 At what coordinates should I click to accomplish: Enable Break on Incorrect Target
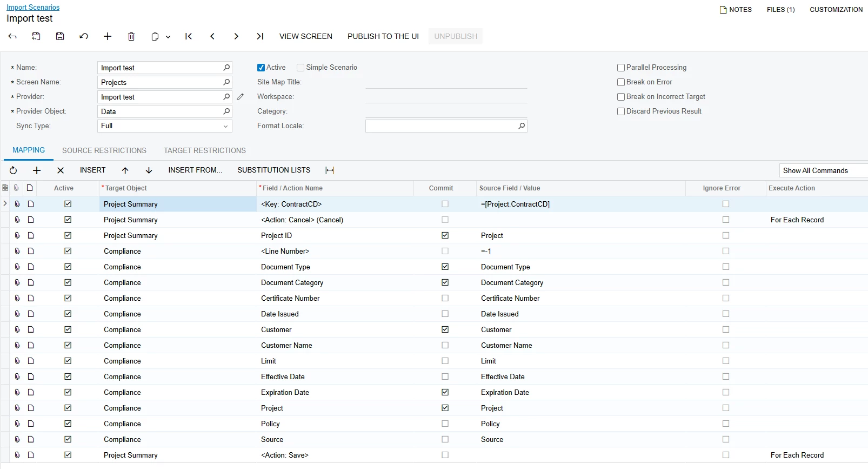click(x=621, y=97)
